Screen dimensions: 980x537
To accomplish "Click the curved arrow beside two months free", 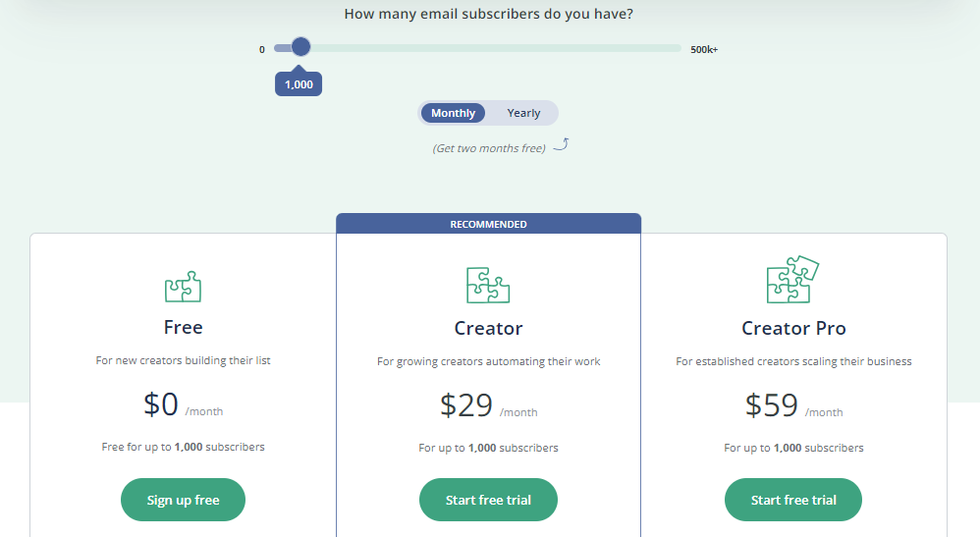I will (x=562, y=144).
